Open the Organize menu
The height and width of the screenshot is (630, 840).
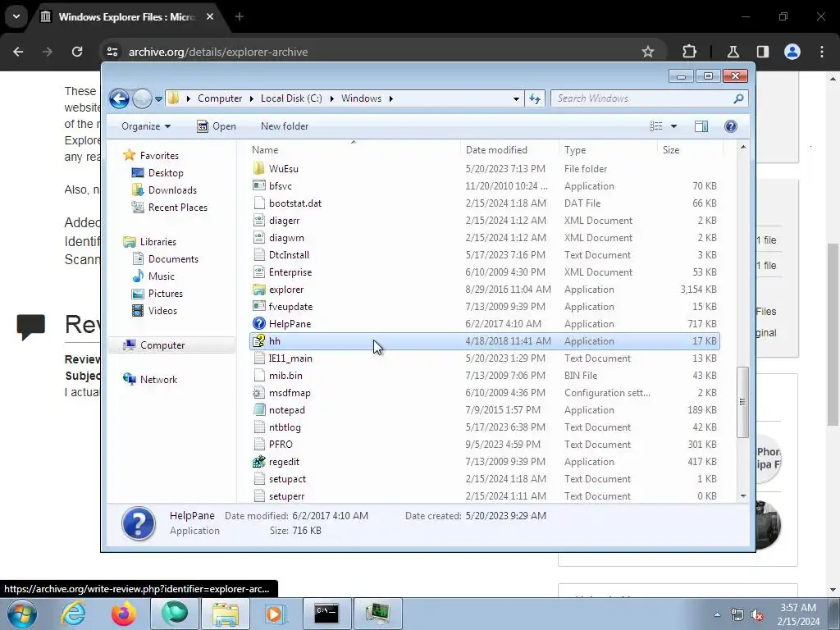point(146,126)
